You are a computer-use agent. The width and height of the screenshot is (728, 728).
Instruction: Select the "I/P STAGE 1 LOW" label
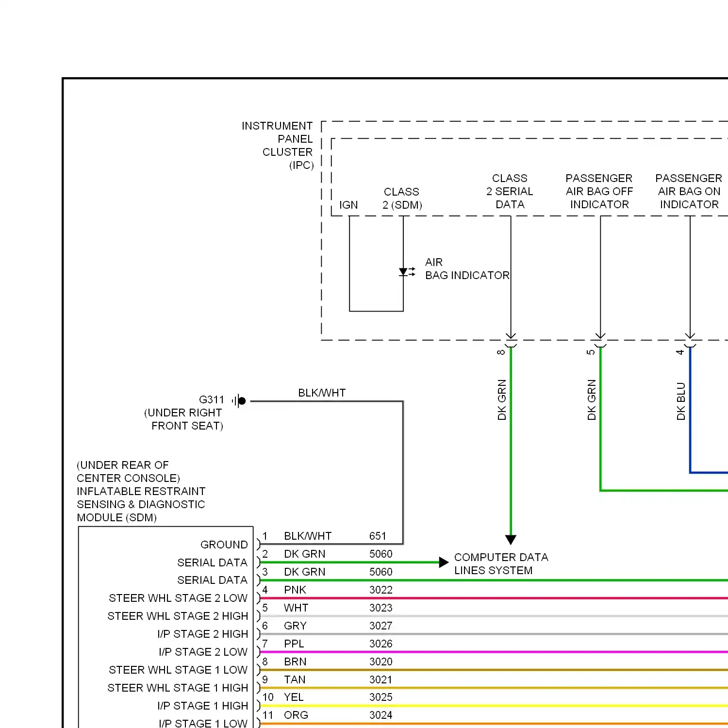point(203,723)
